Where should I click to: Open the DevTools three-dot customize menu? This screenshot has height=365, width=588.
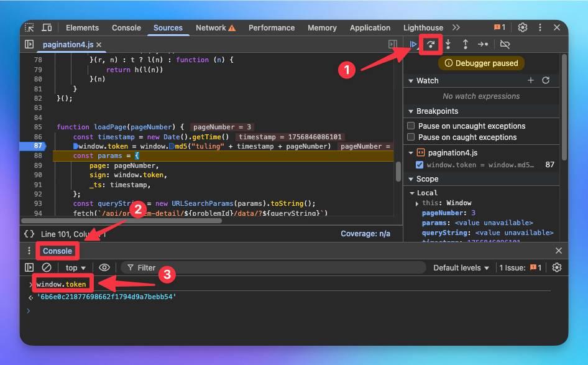(x=540, y=27)
